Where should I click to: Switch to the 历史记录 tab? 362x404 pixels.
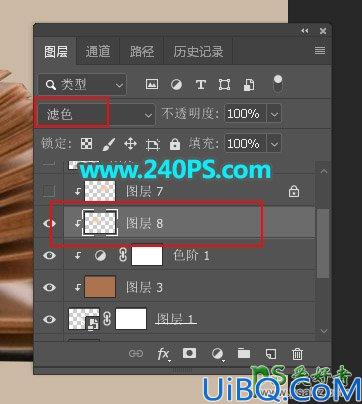pyautogui.click(x=198, y=51)
